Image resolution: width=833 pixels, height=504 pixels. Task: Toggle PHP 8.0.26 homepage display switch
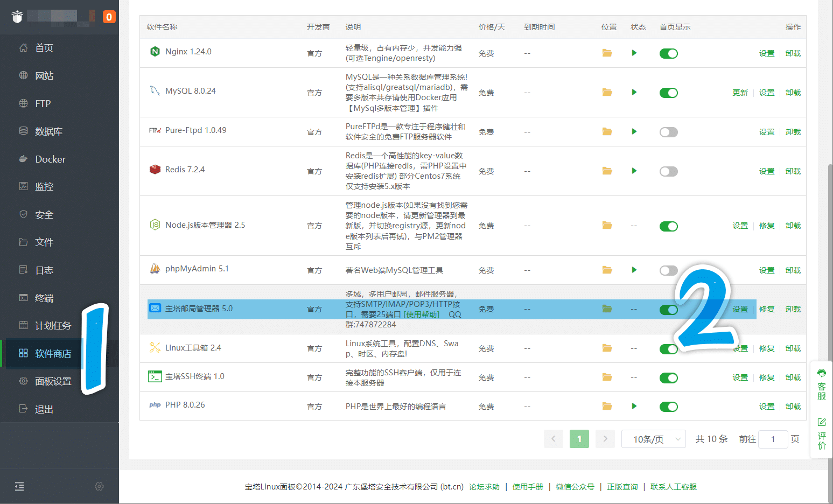tap(669, 407)
